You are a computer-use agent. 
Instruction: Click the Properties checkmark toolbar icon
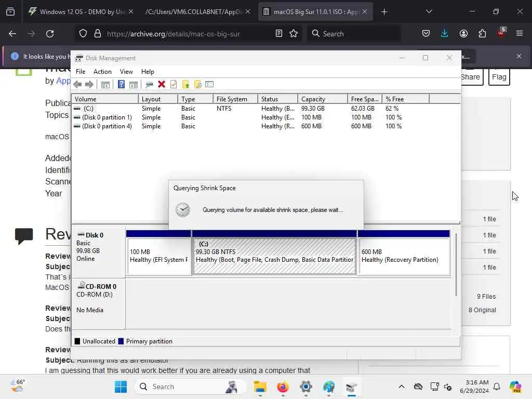click(x=174, y=84)
